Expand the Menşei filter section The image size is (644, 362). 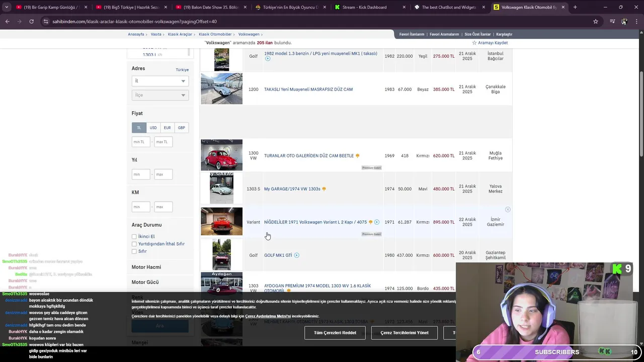coord(140,343)
